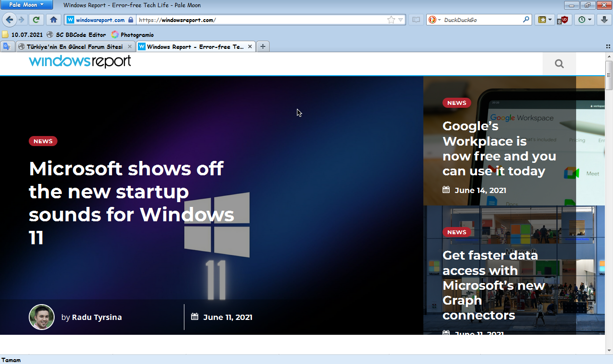Reload the current page
This screenshot has height=364, width=613.
coord(36,20)
